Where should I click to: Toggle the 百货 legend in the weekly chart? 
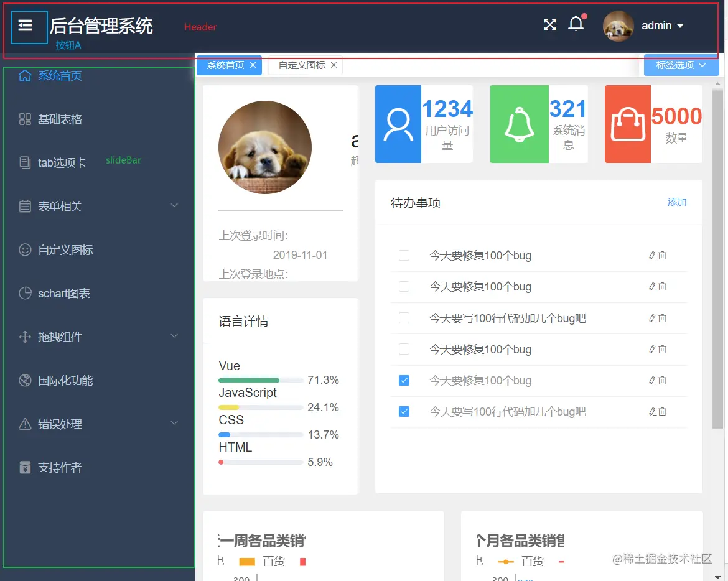point(261,562)
